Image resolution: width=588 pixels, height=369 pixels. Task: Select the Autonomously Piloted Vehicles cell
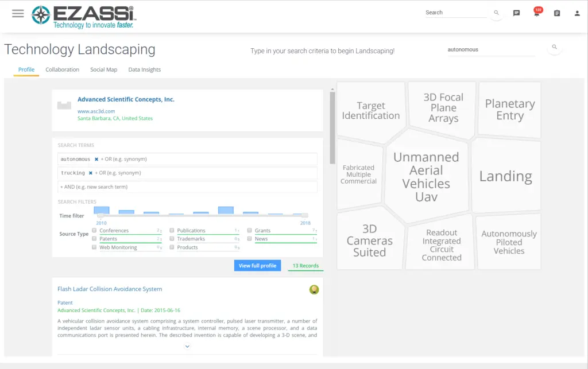[x=509, y=242]
